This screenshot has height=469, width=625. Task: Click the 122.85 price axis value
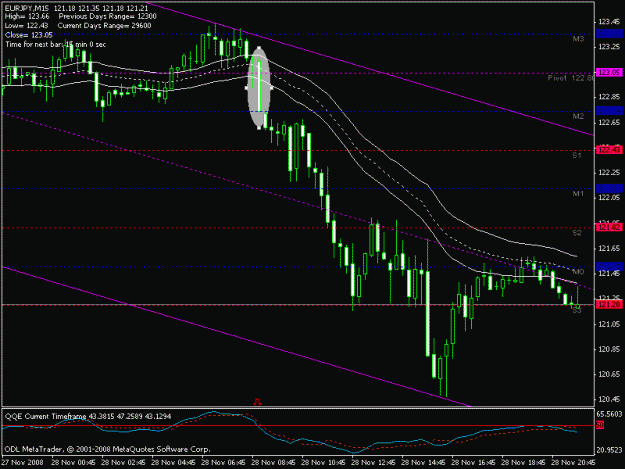coord(609,97)
